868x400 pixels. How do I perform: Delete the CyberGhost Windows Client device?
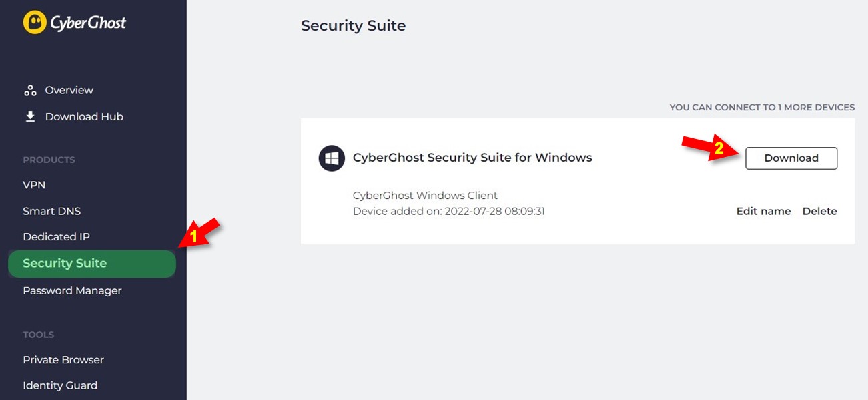point(819,211)
